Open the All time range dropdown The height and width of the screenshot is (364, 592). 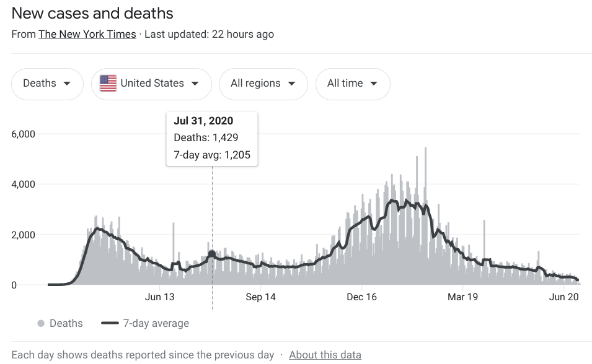(x=353, y=84)
